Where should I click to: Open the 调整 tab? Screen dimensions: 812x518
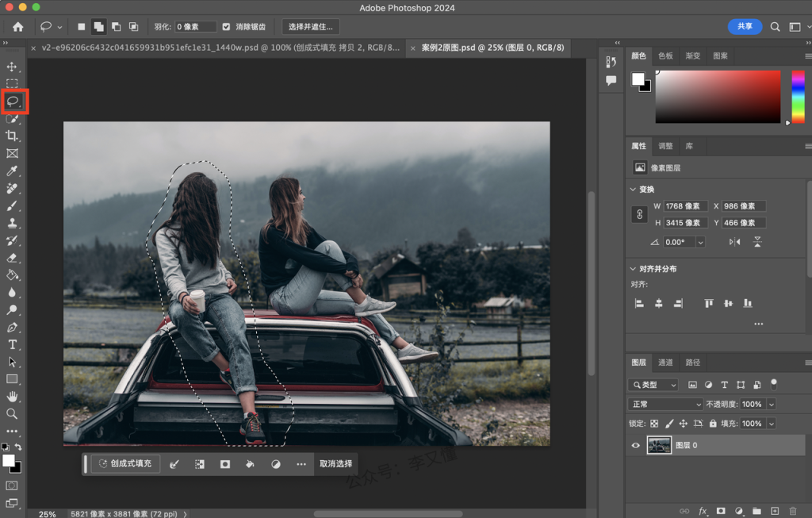pos(665,146)
